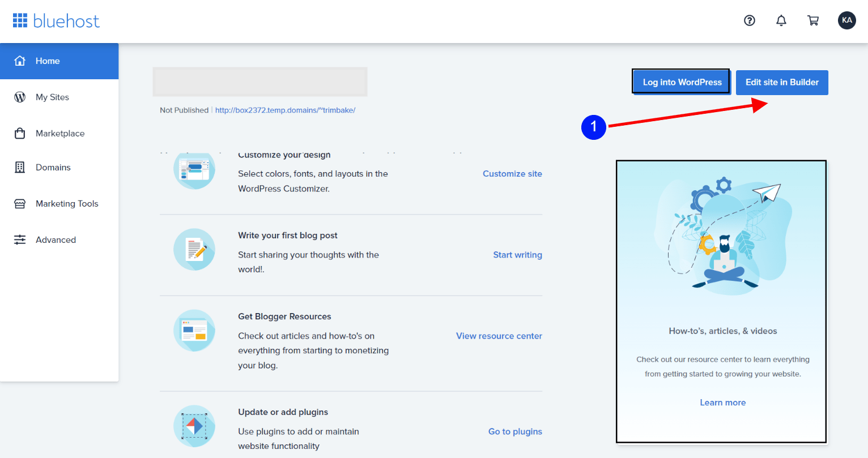
Task: Open Domains in the sidebar
Action: [59, 168]
